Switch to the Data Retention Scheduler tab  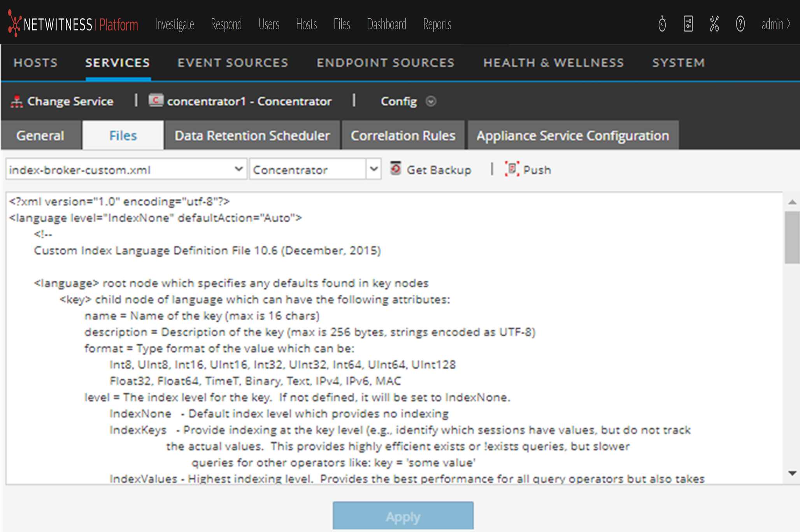252,135
